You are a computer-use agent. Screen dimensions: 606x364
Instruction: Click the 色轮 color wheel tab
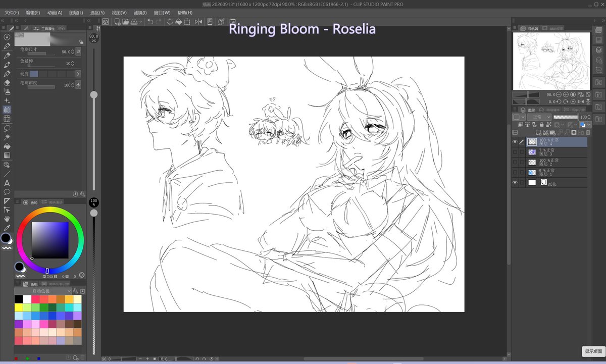pos(30,202)
